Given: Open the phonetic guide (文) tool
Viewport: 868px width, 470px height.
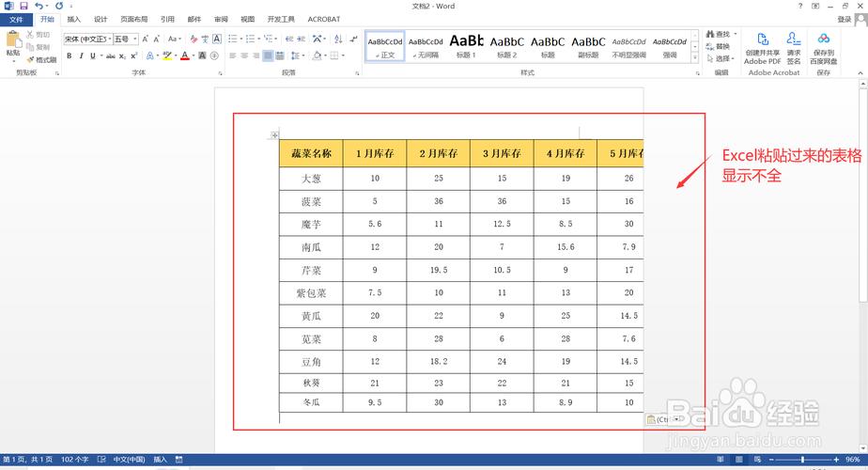Looking at the screenshot, I should [x=205, y=39].
